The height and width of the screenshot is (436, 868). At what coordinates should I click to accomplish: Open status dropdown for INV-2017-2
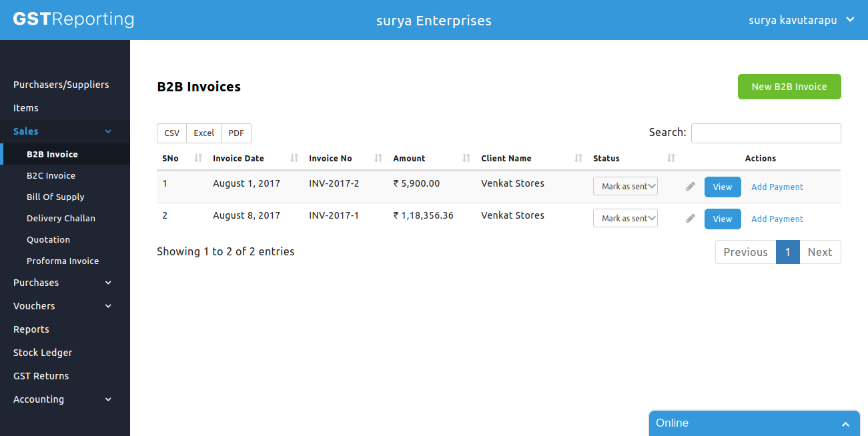(625, 186)
